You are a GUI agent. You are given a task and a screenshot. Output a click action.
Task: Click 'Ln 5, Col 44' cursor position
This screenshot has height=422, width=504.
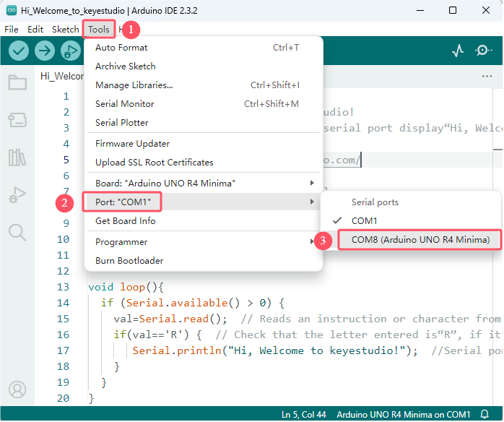point(304,415)
